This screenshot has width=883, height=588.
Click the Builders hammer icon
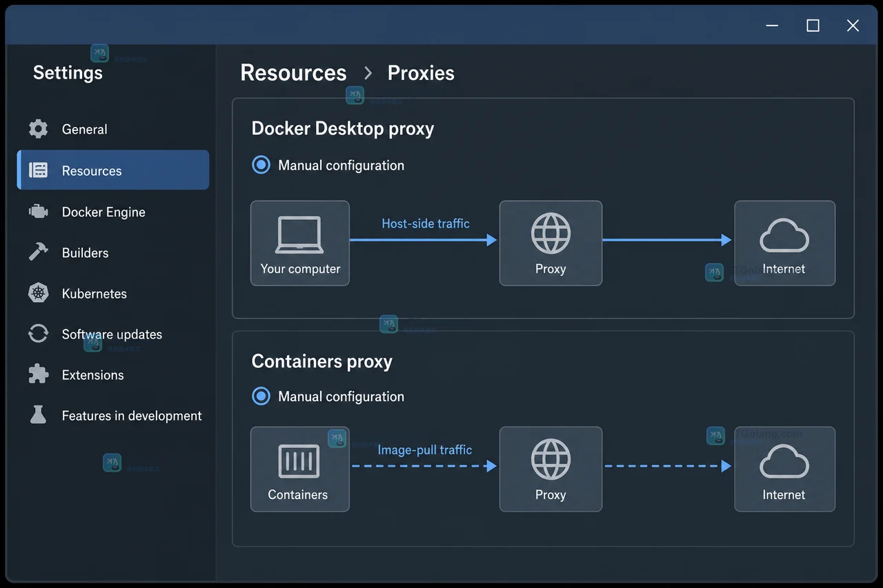(39, 252)
